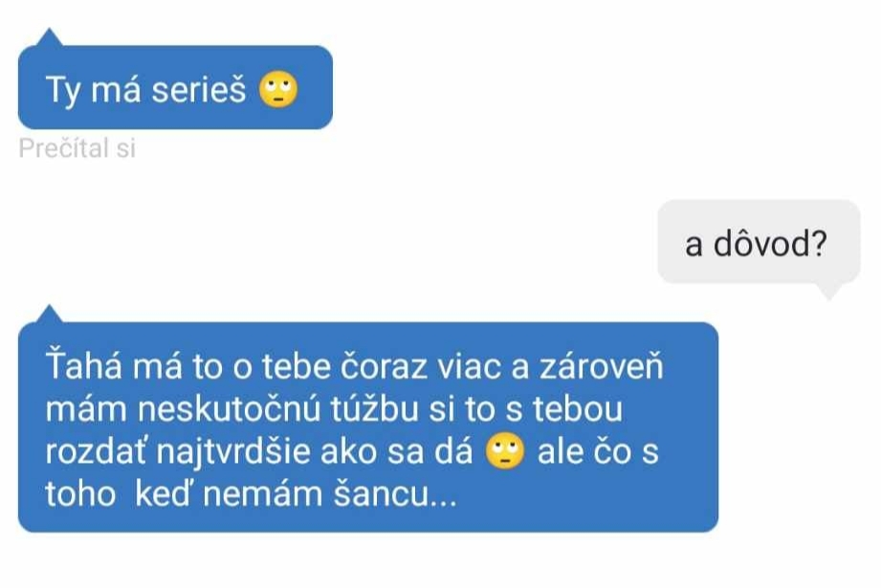This screenshot has height=588, width=881.
Task: Click the tail atop the long blue message
Action: click(x=50, y=314)
